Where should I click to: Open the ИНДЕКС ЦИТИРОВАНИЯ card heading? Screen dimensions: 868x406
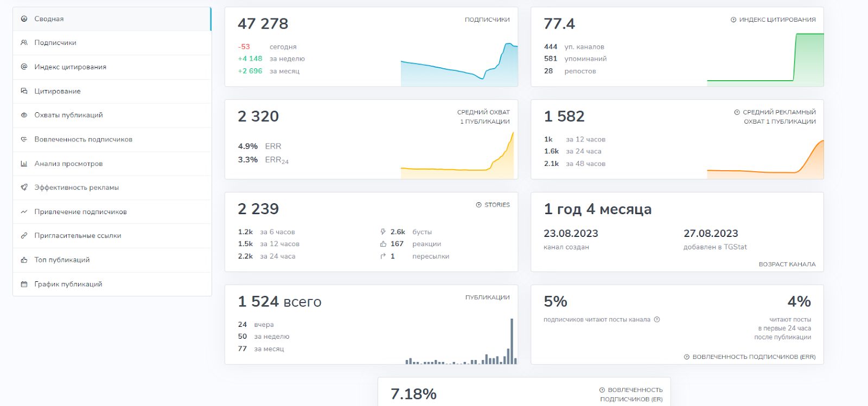point(777,20)
